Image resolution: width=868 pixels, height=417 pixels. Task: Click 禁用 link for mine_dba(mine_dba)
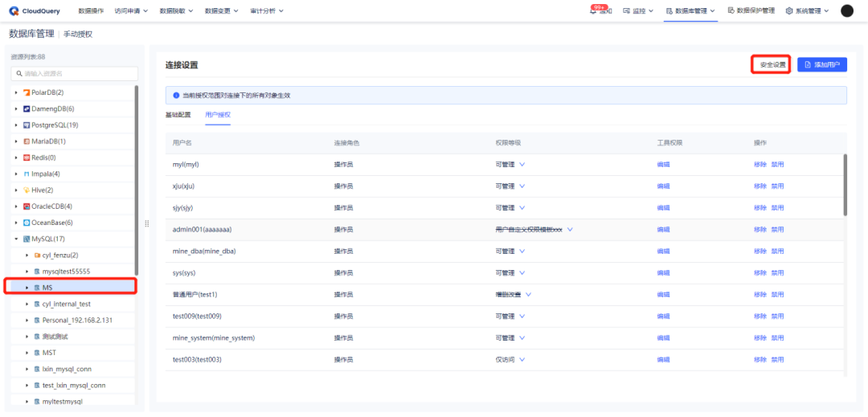coord(777,251)
